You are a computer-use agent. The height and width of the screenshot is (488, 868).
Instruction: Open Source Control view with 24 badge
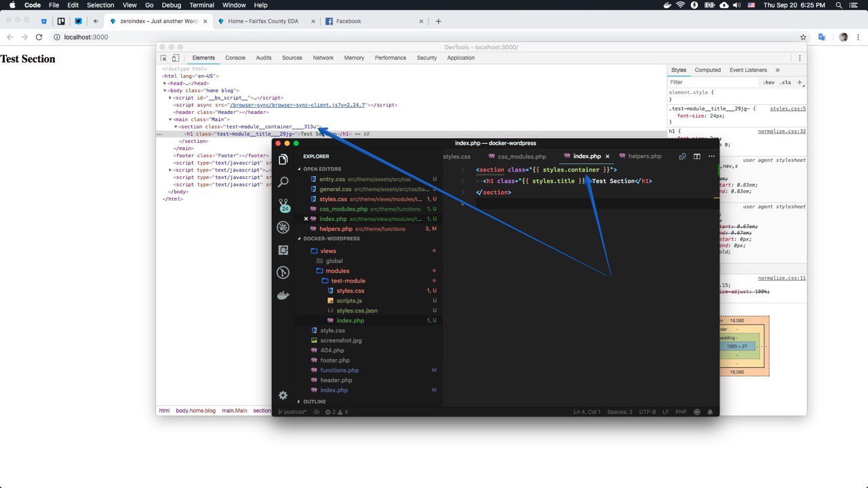pos(283,205)
